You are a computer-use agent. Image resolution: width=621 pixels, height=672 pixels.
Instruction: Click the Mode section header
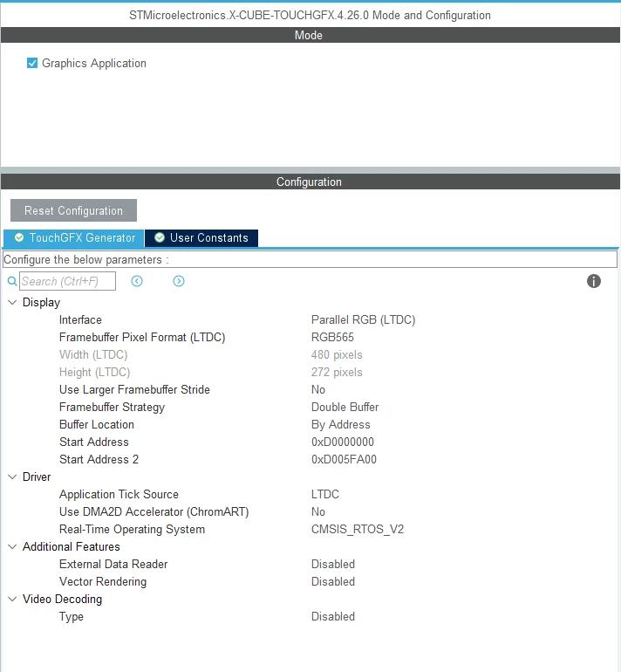(x=310, y=35)
